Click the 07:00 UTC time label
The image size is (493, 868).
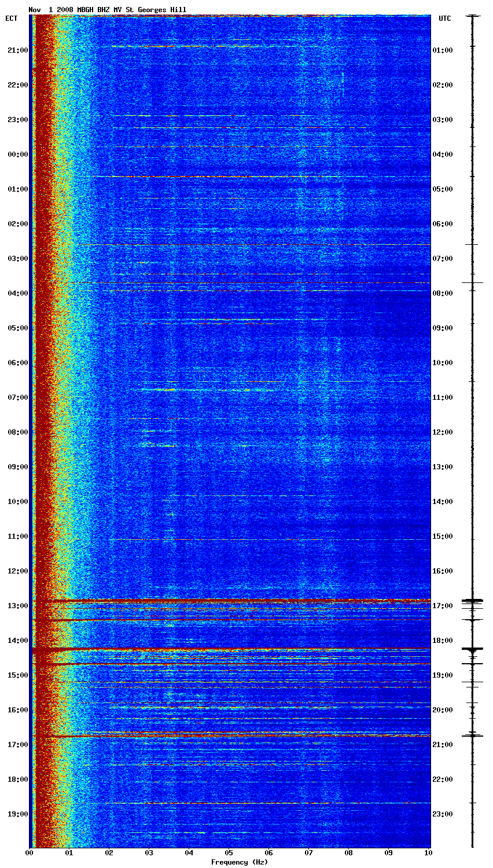(443, 259)
